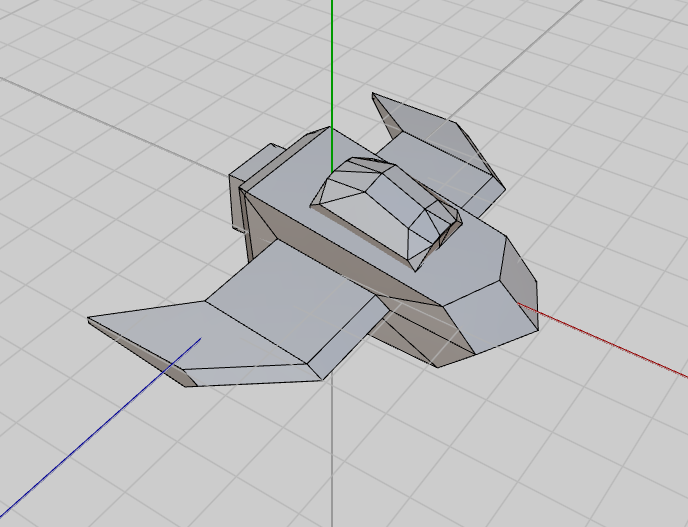
Task: Click the red axis line
Action: tap(603, 340)
